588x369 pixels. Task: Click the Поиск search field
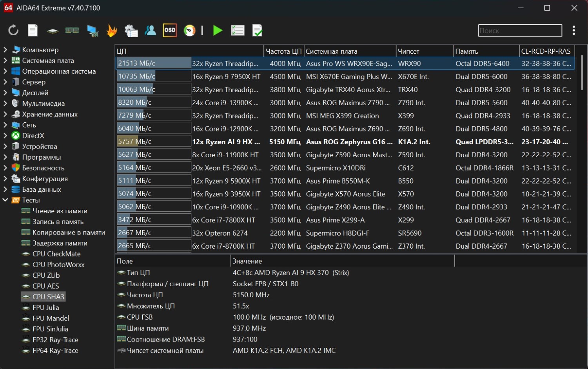(x=520, y=31)
